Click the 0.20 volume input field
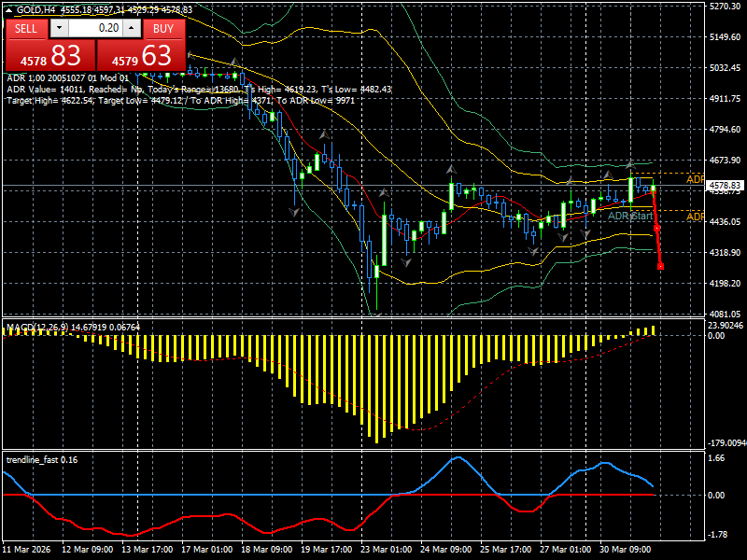The image size is (747, 560). pyautogui.click(x=95, y=28)
